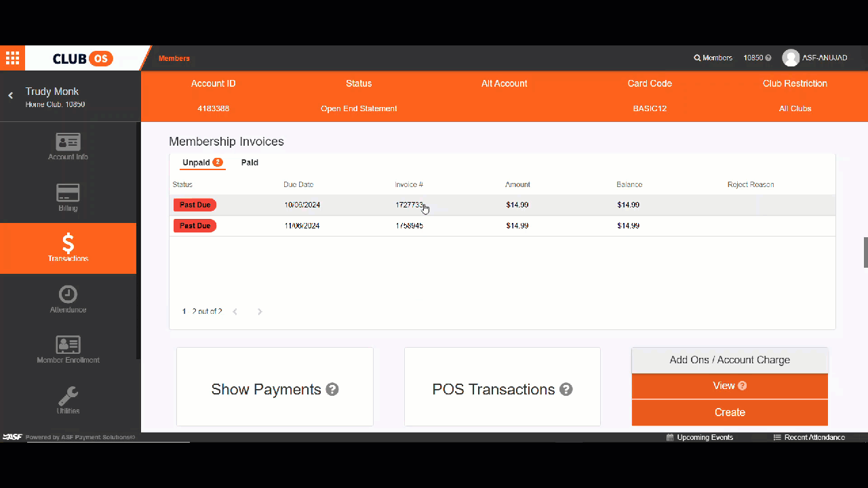Click club number 10850 in header
Screen dimensions: 868x488
tap(753, 58)
